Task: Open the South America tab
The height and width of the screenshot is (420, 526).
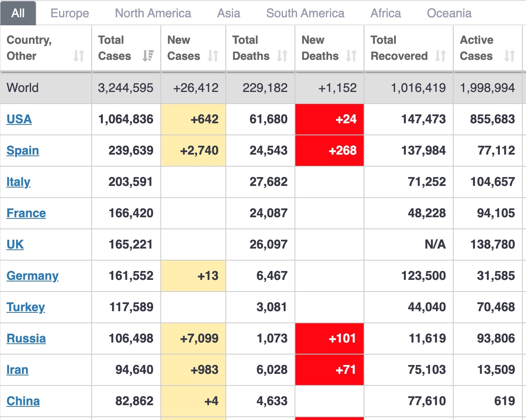Action: tap(305, 13)
